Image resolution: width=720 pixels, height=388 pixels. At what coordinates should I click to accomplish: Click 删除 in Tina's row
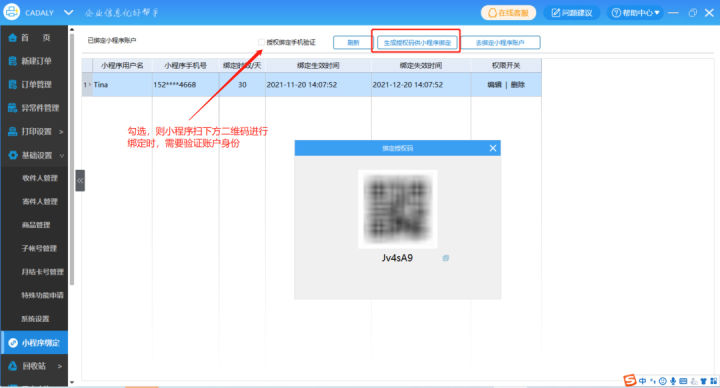(x=518, y=84)
